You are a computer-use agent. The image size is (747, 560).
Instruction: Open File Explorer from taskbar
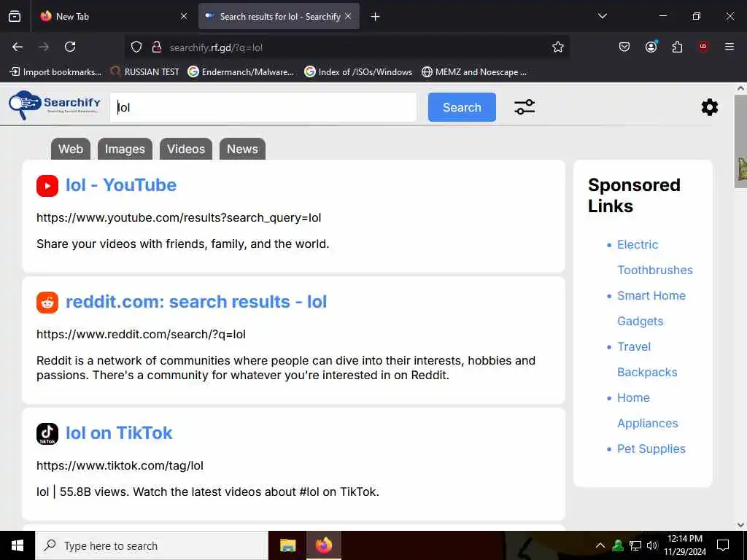pyautogui.click(x=287, y=545)
